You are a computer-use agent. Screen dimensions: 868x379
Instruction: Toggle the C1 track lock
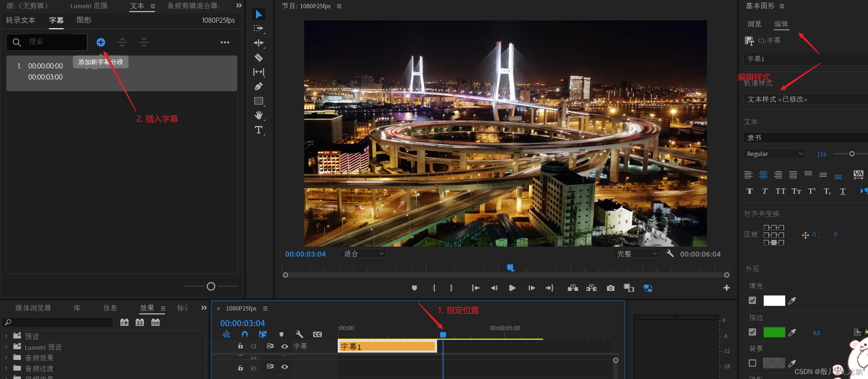[x=241, y=346]
